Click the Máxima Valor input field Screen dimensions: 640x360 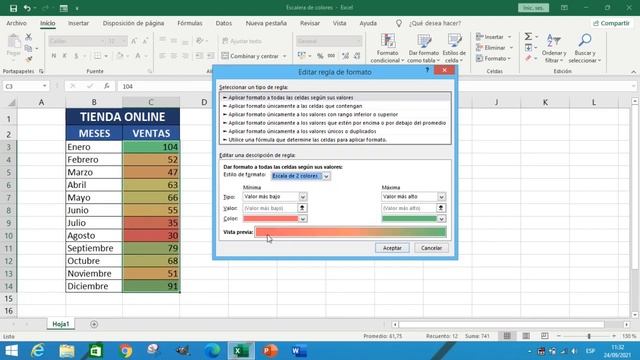point(409,208)
